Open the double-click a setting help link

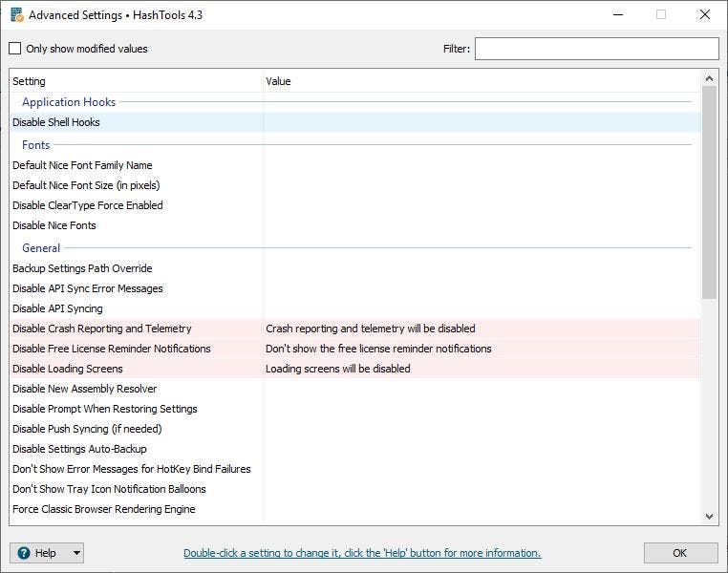pyautogui.click(x=362, y=553)
